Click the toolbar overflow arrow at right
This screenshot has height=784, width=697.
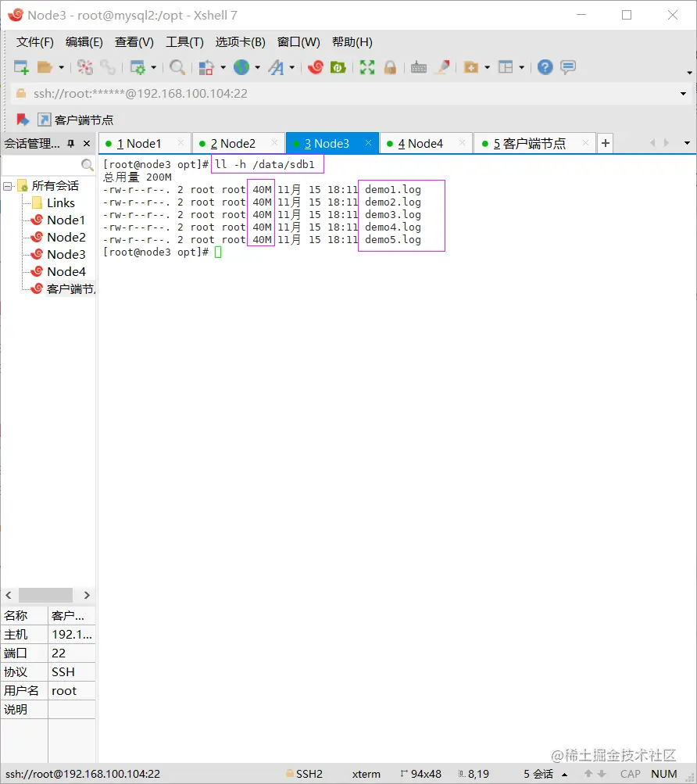689,73
